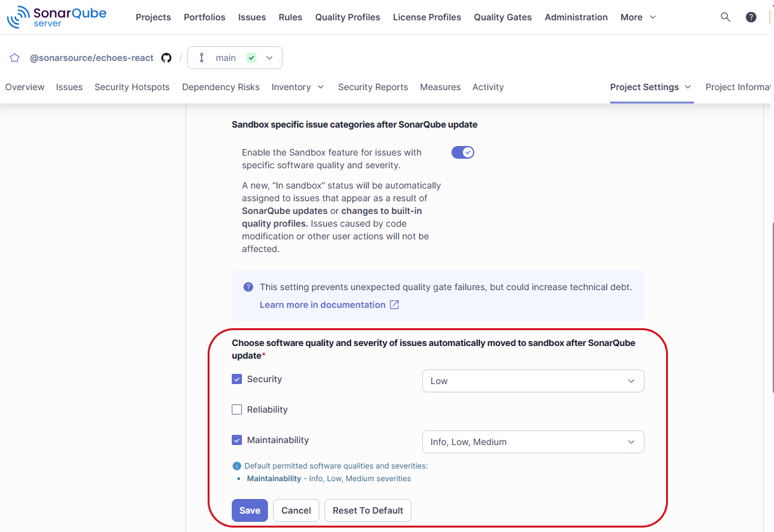
Task: Open the main branch selector dropdown
Action: coord(235,58)
